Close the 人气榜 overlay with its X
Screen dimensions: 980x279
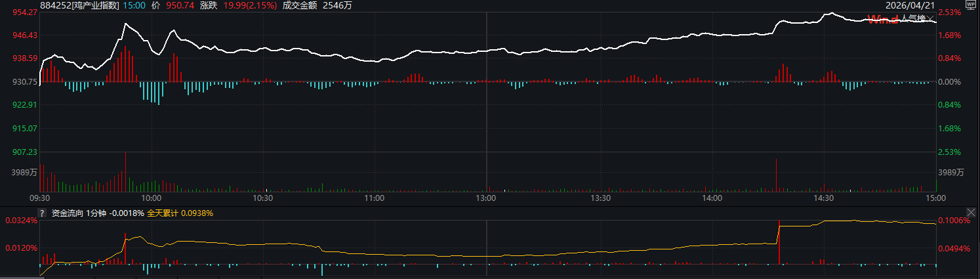point(931,19)
